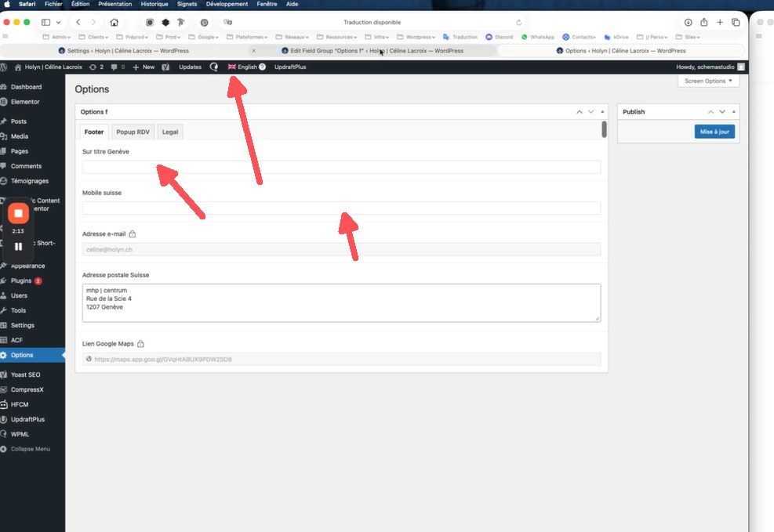Viewport: 774px width, 532px height.
Task: Select the Footer tab
Action: click(x=94, y=132)
